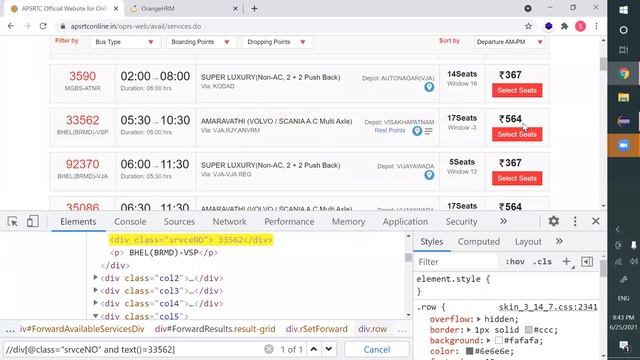Screen dimensions: 640x360
Task: Open the Performance tab
Action: [289, 222]
